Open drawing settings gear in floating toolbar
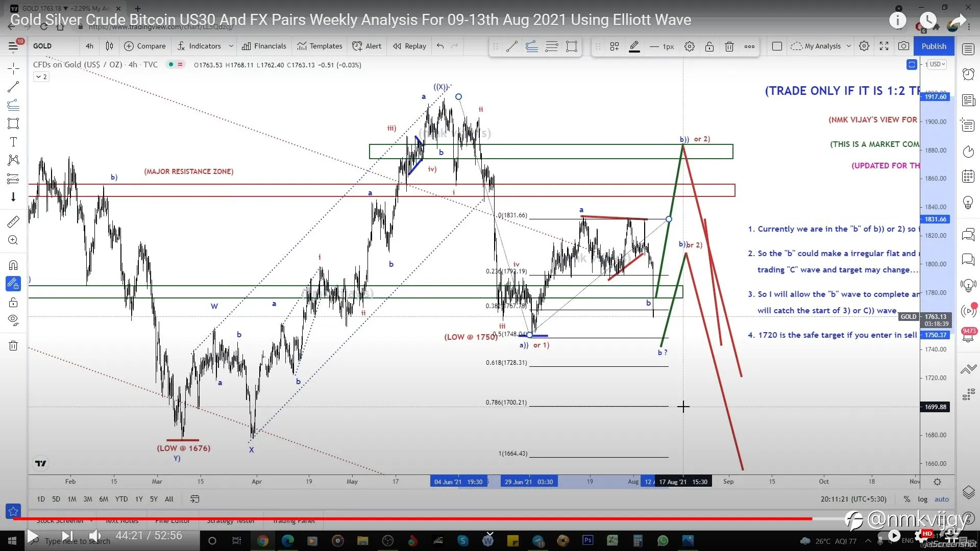 [x=690, y=46]
